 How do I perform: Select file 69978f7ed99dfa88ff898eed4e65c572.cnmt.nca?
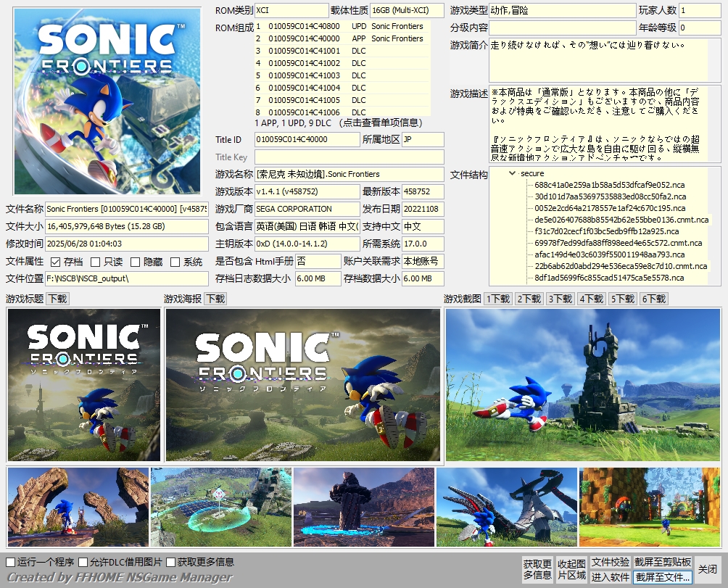618,243
